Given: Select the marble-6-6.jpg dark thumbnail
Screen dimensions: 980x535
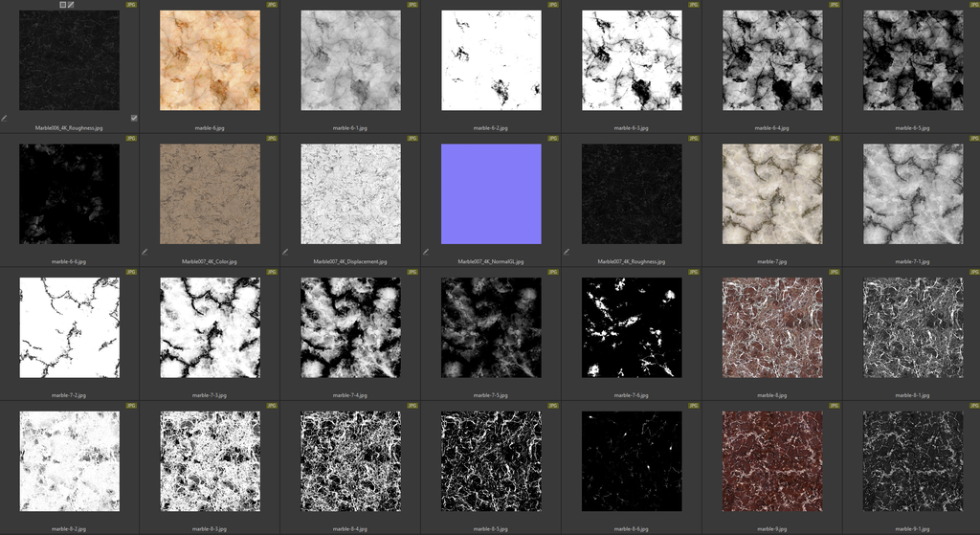Looking at the screenshot, I should pyautogui.click(x=69, y=193).
